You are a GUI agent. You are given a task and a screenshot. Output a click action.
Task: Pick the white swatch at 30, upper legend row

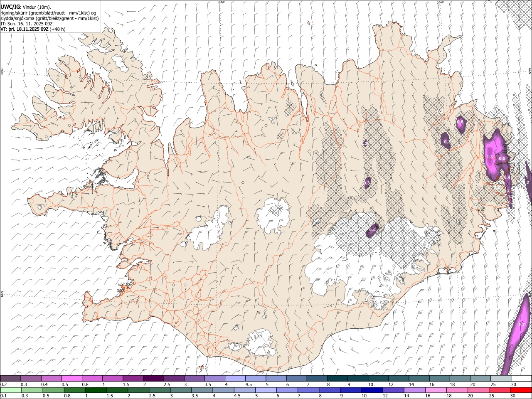click(x=521, y=378)
